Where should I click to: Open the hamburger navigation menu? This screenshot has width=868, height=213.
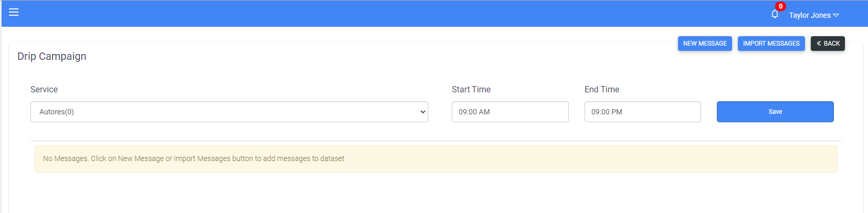(14, 12)
